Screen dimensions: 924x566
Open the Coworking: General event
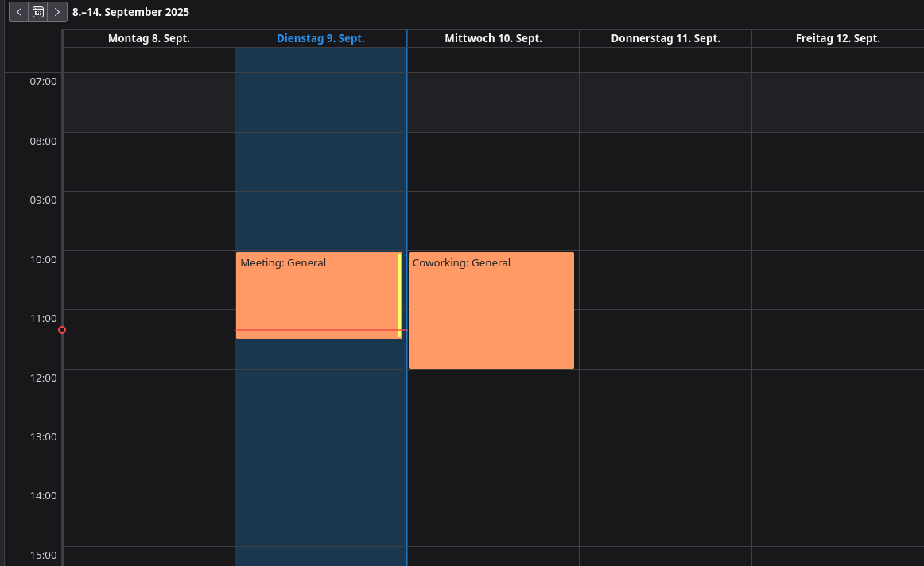pyautogui.click(x=491, y=310)
